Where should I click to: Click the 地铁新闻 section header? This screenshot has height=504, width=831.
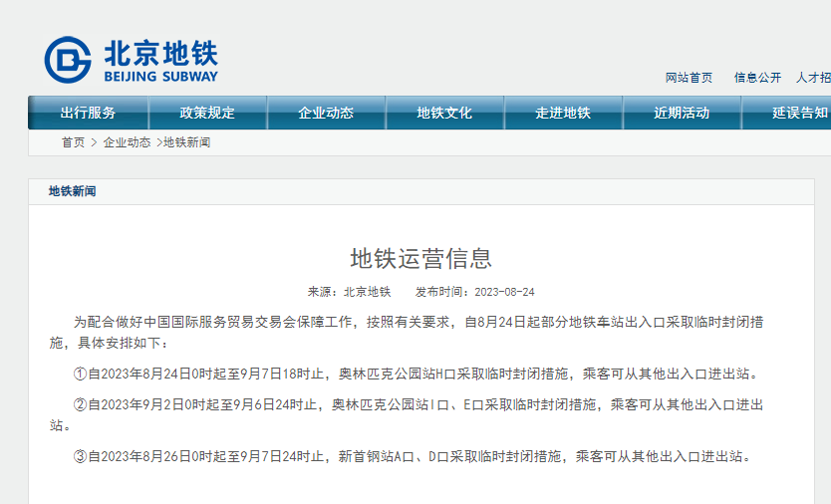click(x=72, y=191)
